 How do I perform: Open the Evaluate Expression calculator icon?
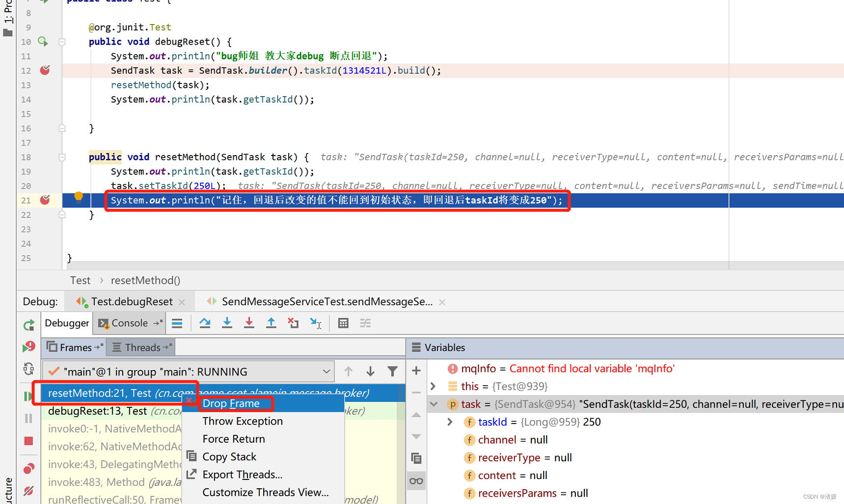343,323
